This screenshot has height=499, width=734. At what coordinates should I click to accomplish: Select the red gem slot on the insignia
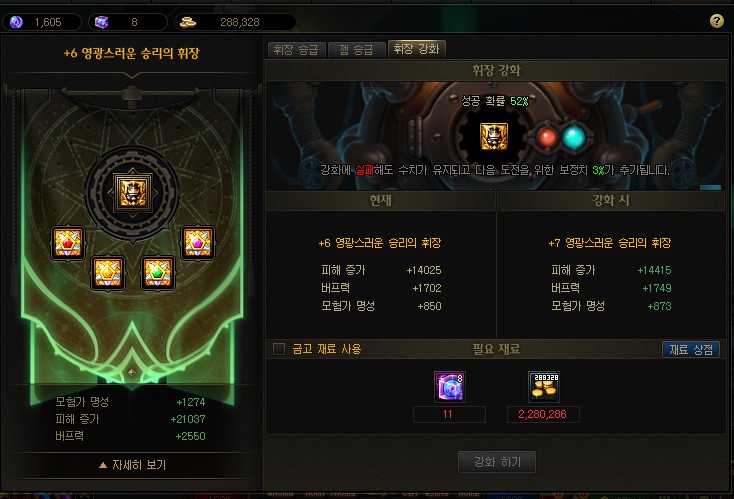pyautogui.click(x=68, y=242)
